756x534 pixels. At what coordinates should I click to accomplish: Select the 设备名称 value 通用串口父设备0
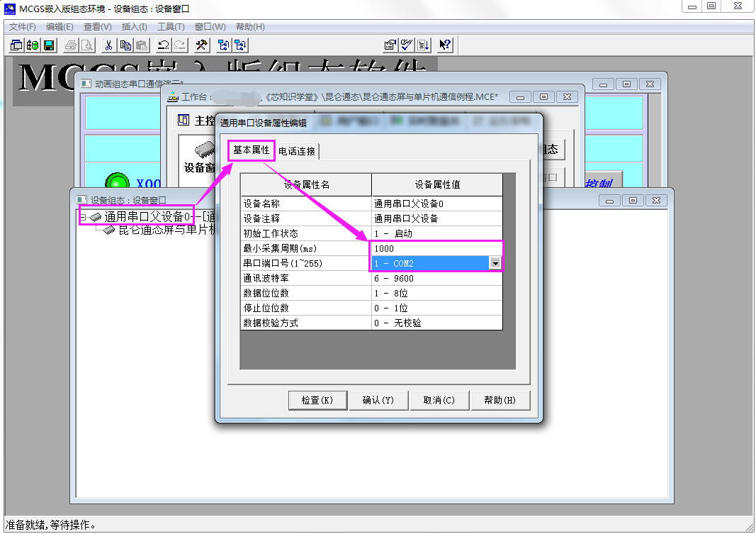click(437, 204)
